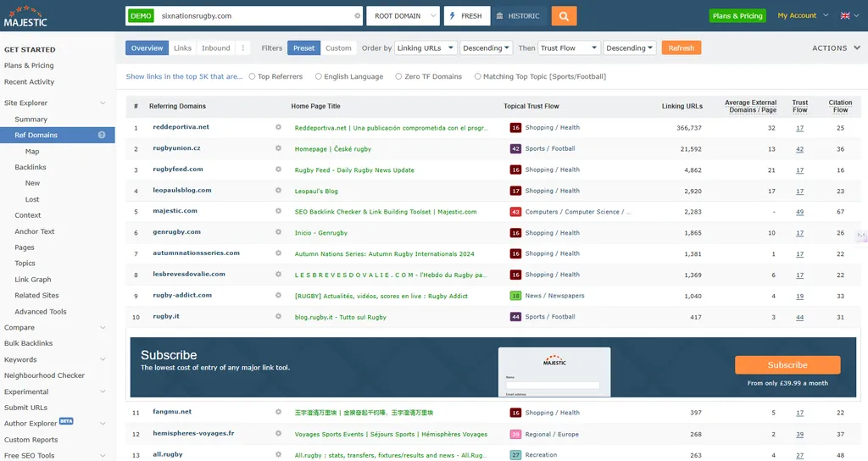Sort by the Linking URLs column header
The image size is (868, 461).
point(682,106)
